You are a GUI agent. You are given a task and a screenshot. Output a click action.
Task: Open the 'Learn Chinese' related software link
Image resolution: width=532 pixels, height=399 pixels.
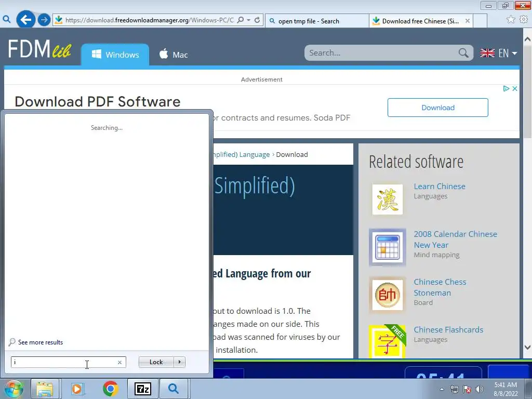click(440, 187)
